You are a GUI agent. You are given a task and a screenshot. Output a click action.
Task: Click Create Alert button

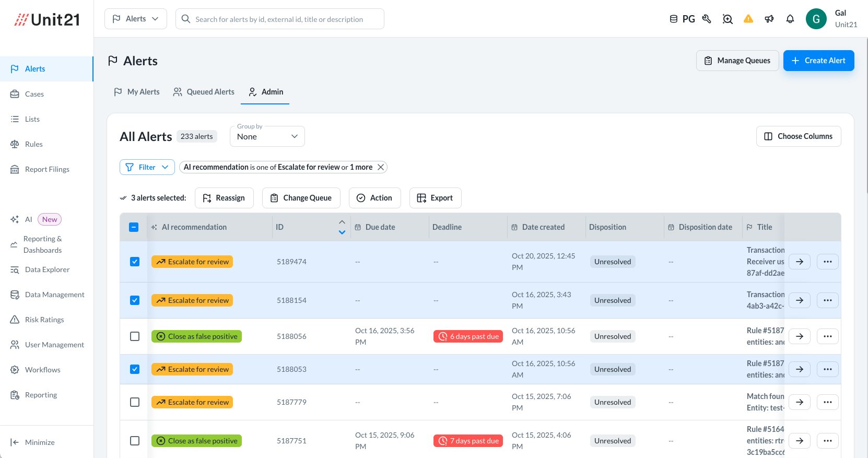pyautogui.click(x=818, y=61)
